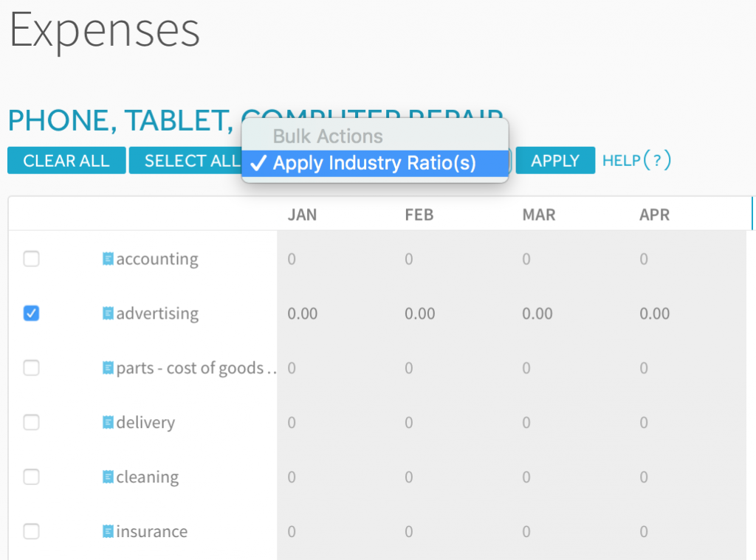Click the CLEAR ALL button
This screenshot has width=756, height=560.
tap(66, 161)
